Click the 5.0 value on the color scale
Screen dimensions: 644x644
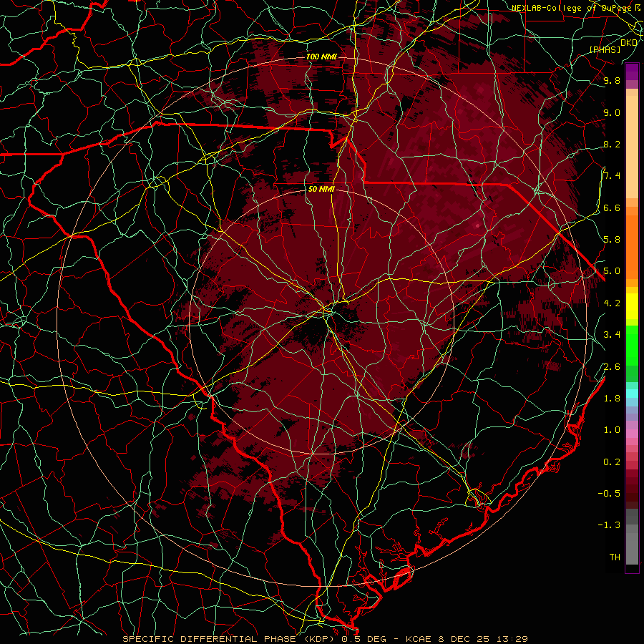[612, 271]
